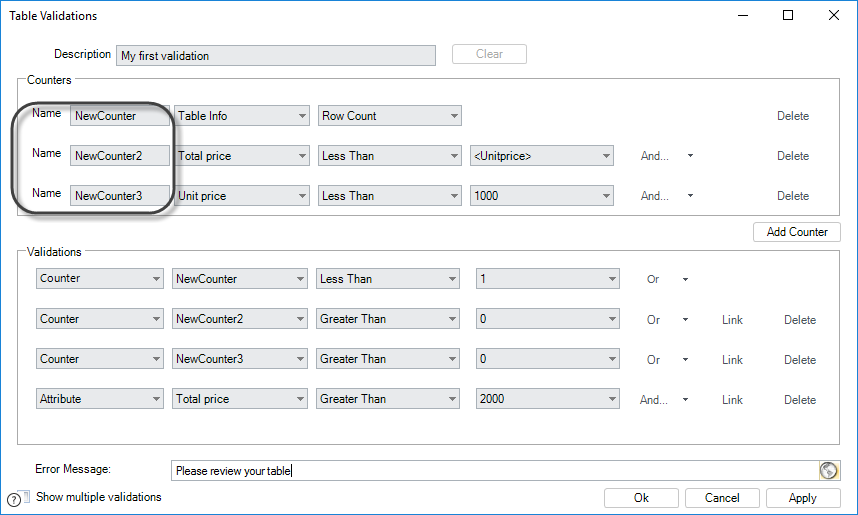Open the value 1 dropdown in Validations

[x=548, y=278]
